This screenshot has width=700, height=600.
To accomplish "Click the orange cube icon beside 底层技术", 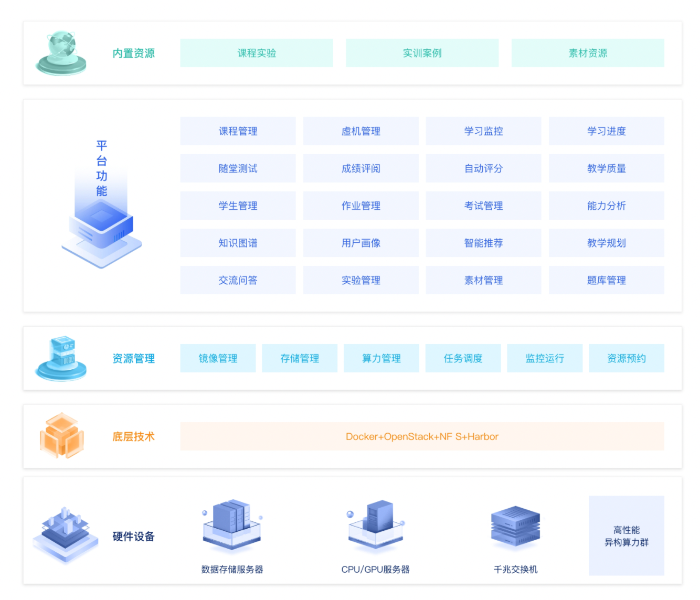I will tap(62, 436).
